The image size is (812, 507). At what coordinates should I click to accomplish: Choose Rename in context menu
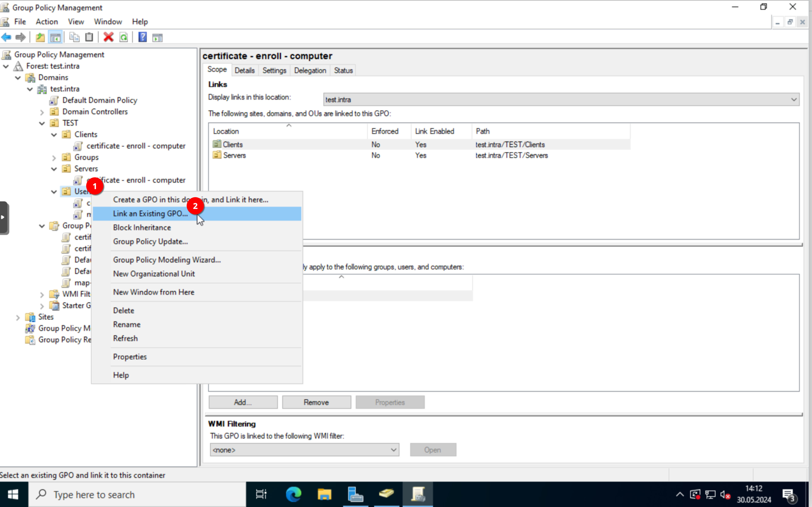(197, 324)
